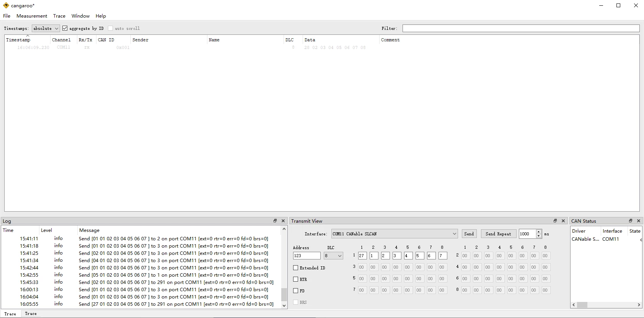Decrease the repeat interval with down arrow
Image resolution: width=644 pixels, height=318 pixels.
(x=539, y=236)
